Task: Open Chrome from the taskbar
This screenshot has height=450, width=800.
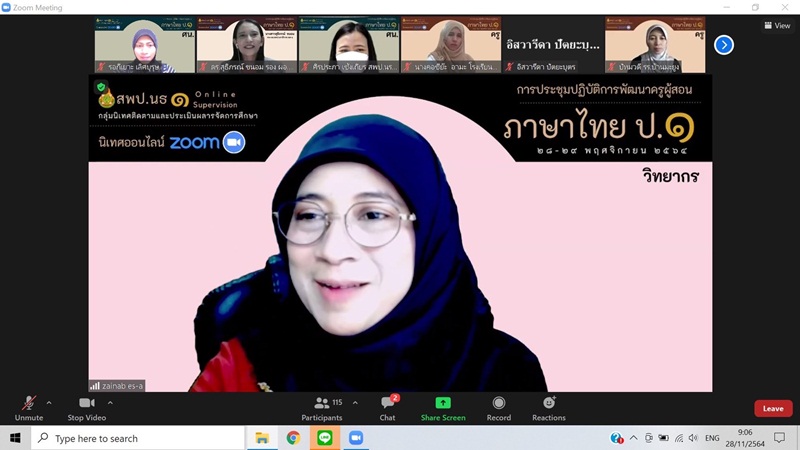Action: pyautogui.click(x=293, y=438)
